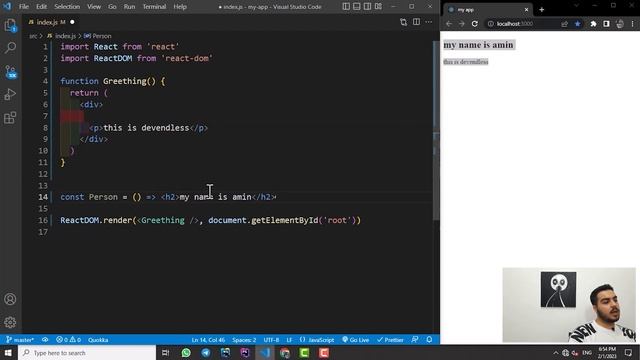The width and height of the screenshot is (640, 360).
Task: Reload the localhost page
Action: pyautogui.click(x=475, y=24)
